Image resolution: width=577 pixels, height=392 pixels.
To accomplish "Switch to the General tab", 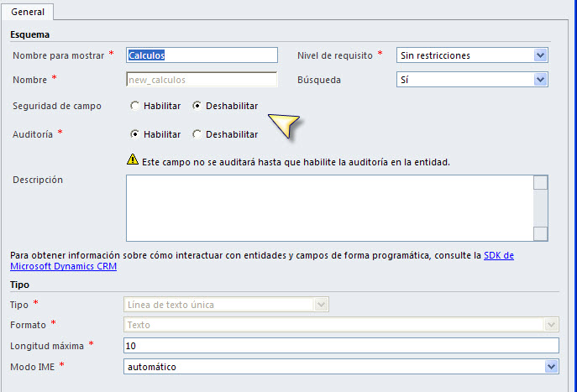I will tap(28, 12).
